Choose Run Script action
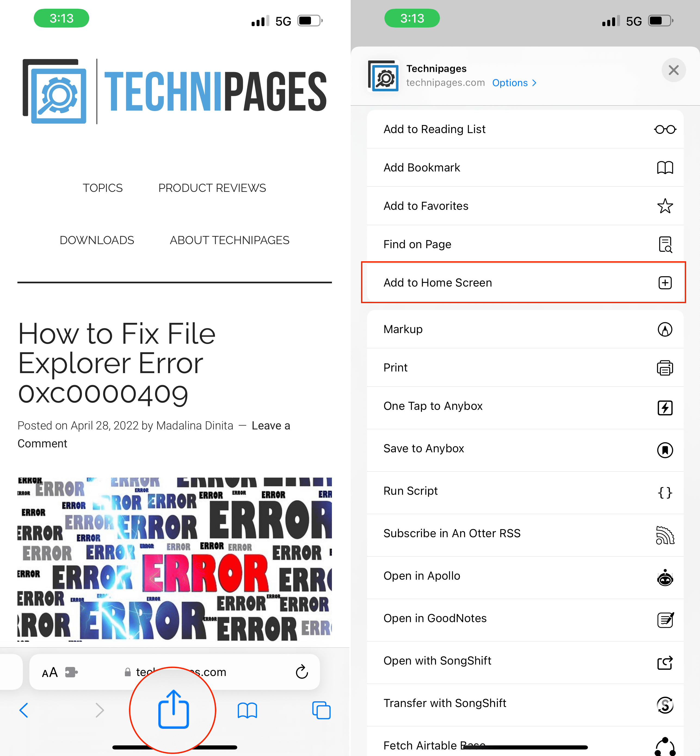This screenshot has height=756, width=700. [x=525, y=493]
